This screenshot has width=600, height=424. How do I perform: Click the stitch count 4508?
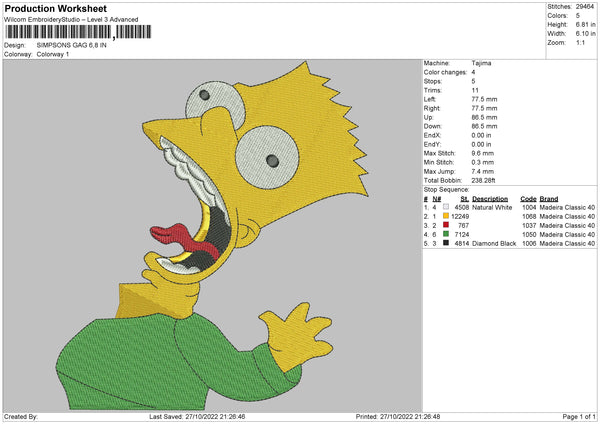pos(461,207)
